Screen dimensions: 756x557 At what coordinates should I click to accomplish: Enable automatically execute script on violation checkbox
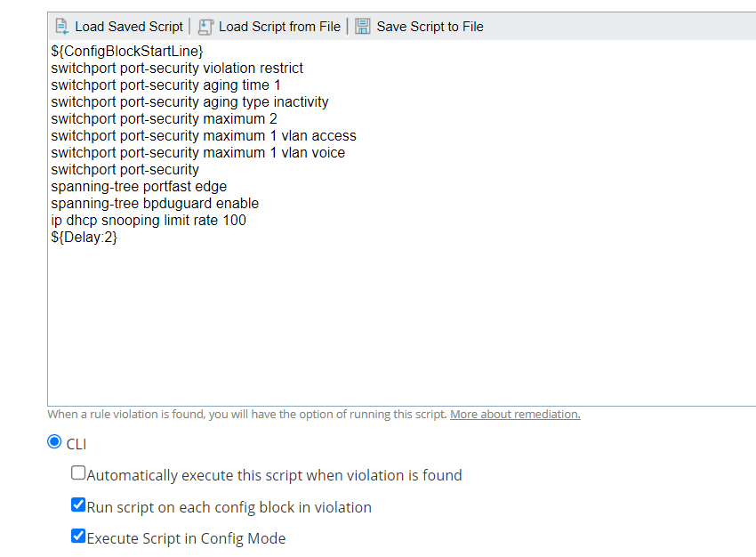tap(78, 474)
